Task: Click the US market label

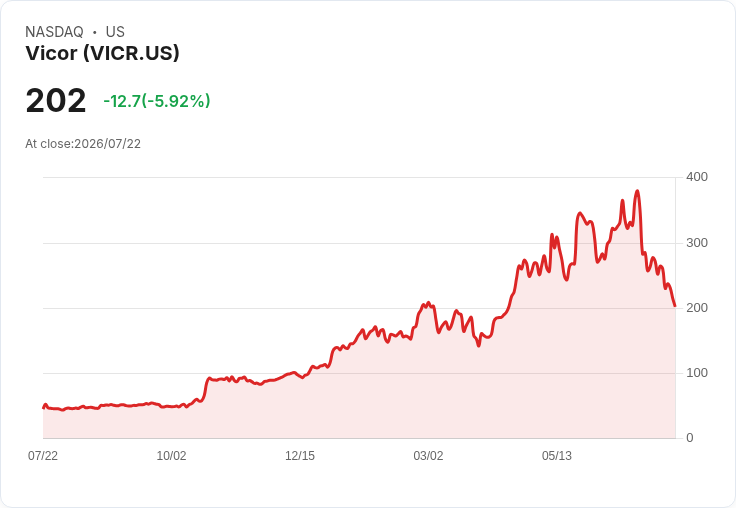Action: [x=115, y=32]
